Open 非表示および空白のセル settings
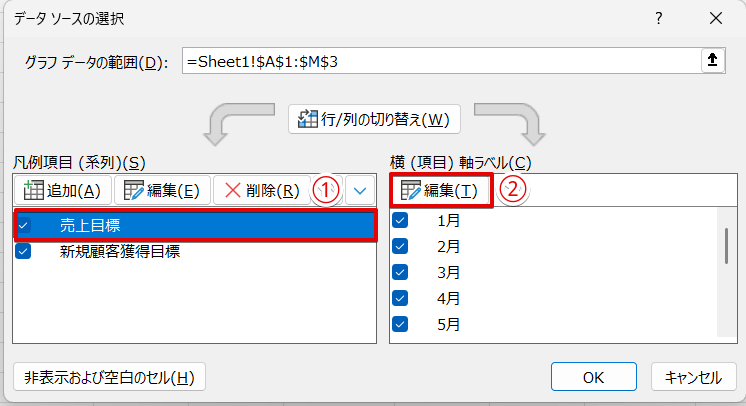The image size is (746, 406). [109, 377]
